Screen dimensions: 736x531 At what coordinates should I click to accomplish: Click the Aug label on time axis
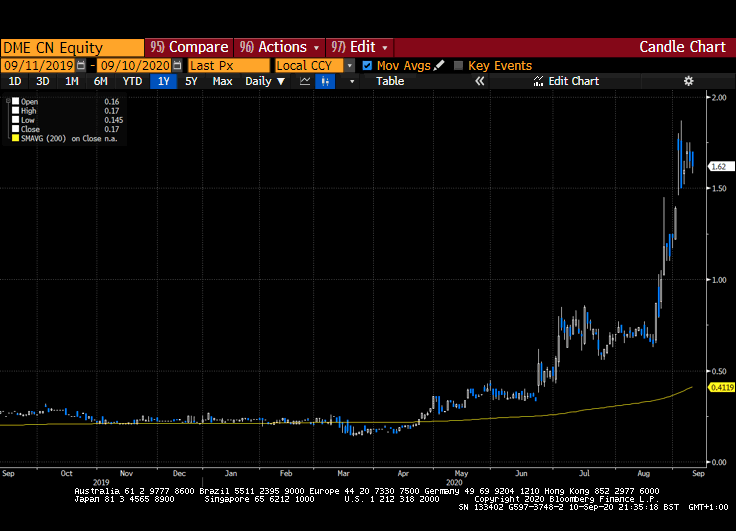[644, 473]
